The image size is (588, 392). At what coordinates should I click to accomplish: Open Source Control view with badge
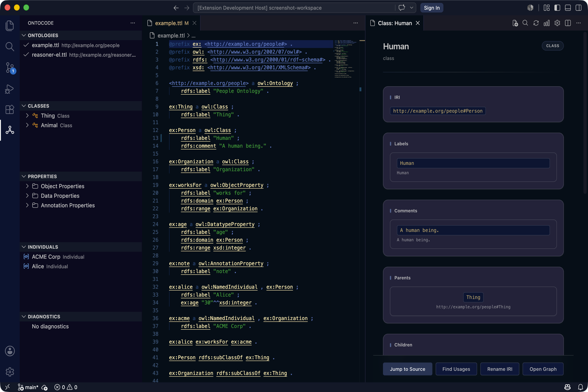pos(10,68)
